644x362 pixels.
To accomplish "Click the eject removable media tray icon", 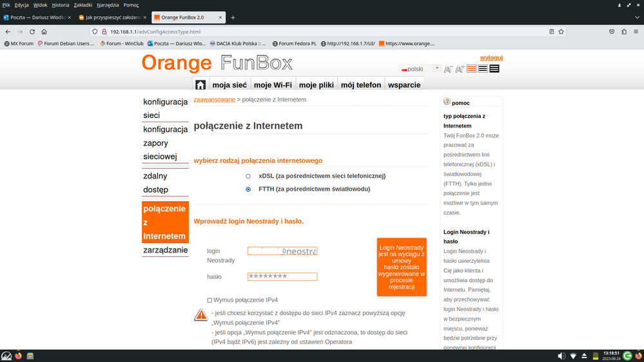I will (x=584, y=356).
